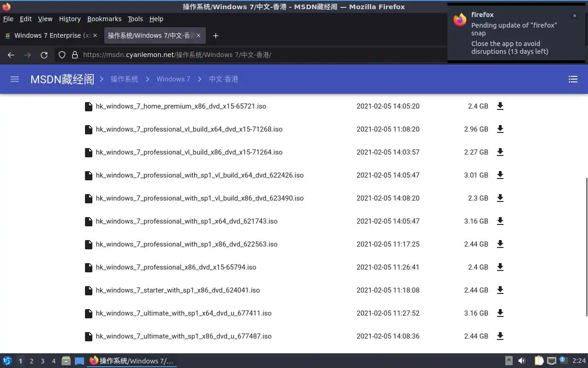Go to MSDN藏经阁 home link
588x368 pixels.
click(x=62, y=79)
